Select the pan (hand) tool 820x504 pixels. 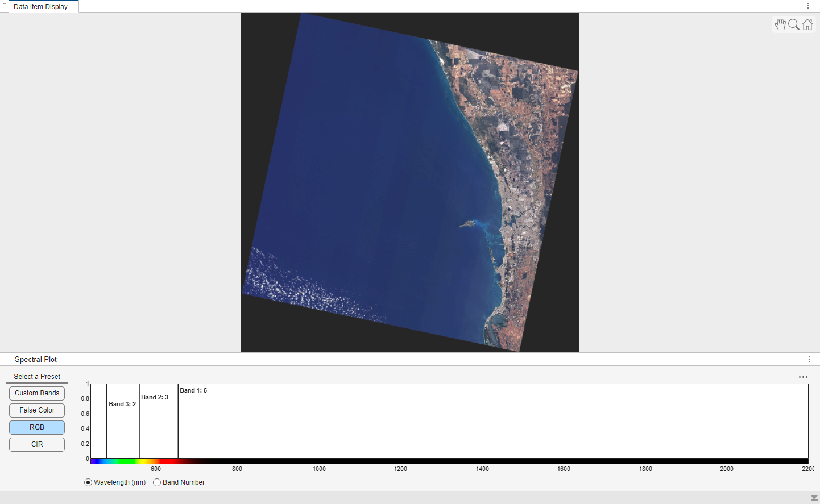[x=780, y=24]
